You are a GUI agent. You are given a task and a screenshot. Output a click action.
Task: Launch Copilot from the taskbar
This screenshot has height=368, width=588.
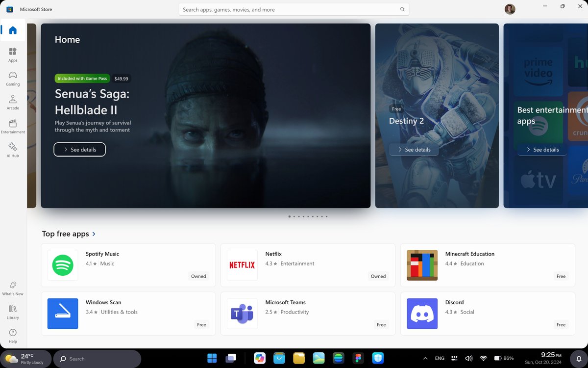(x=260, y=358)
